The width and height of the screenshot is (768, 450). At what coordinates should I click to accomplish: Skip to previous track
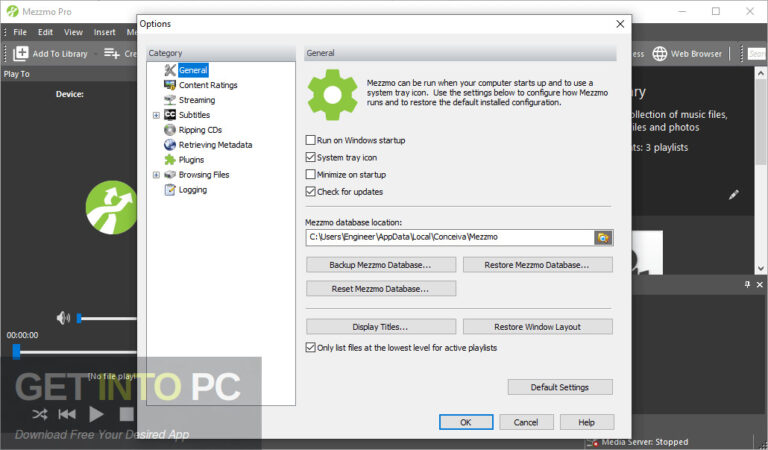(x=67, y=414)
